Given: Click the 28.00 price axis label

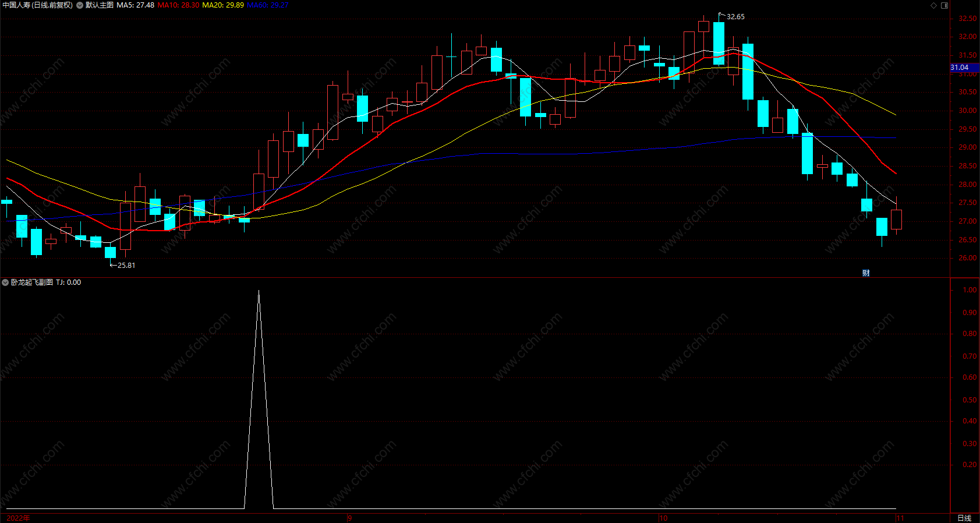Looking at the screenshot, I should pos(968,185).
